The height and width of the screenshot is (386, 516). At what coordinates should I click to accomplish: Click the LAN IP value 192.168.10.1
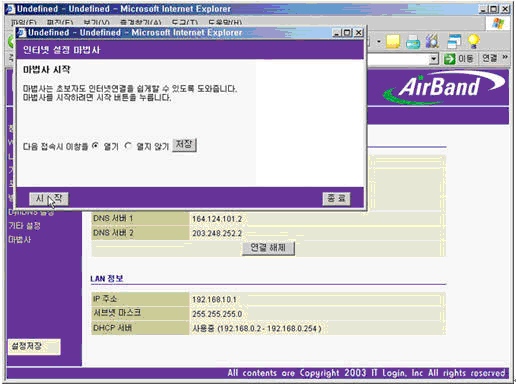[214, 299]
